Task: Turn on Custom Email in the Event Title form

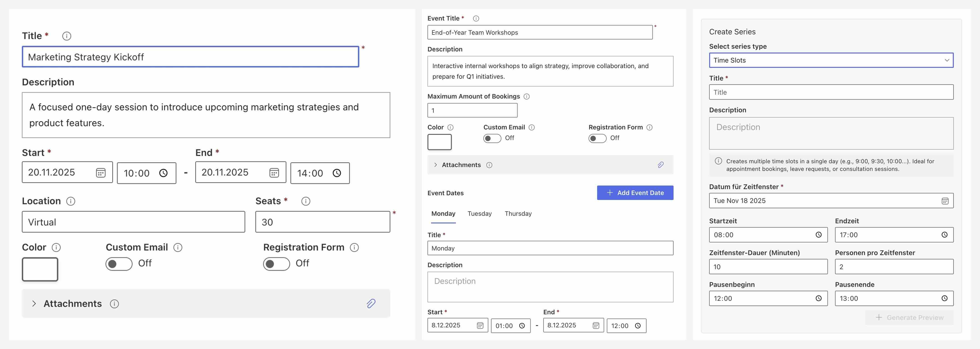Action: pyautogui.click(x=492, y=138)
